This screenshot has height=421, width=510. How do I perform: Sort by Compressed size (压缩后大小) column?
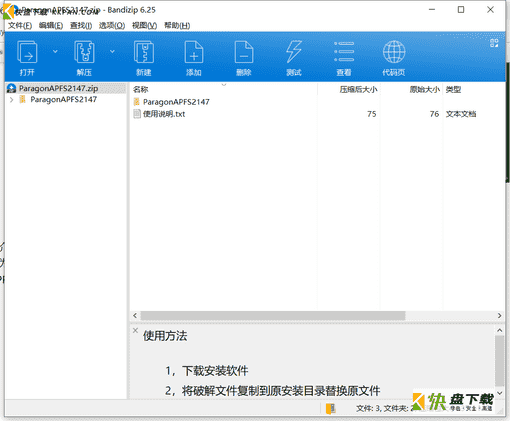358,89
